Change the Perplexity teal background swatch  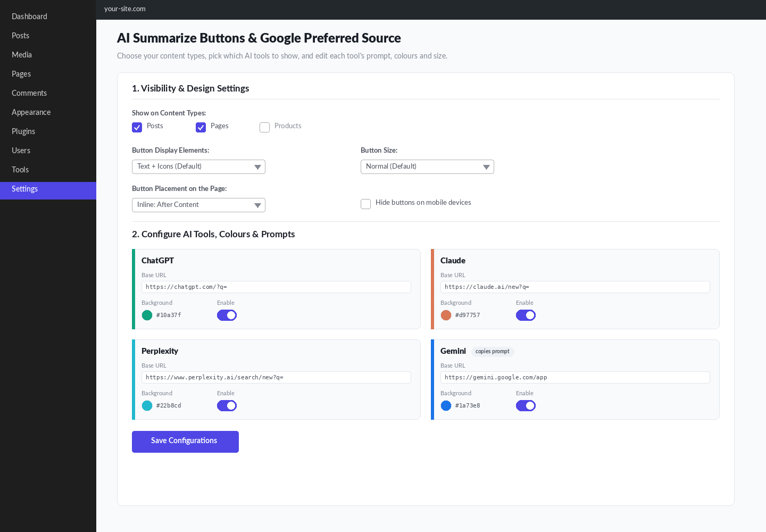click(x=147, y=406)
